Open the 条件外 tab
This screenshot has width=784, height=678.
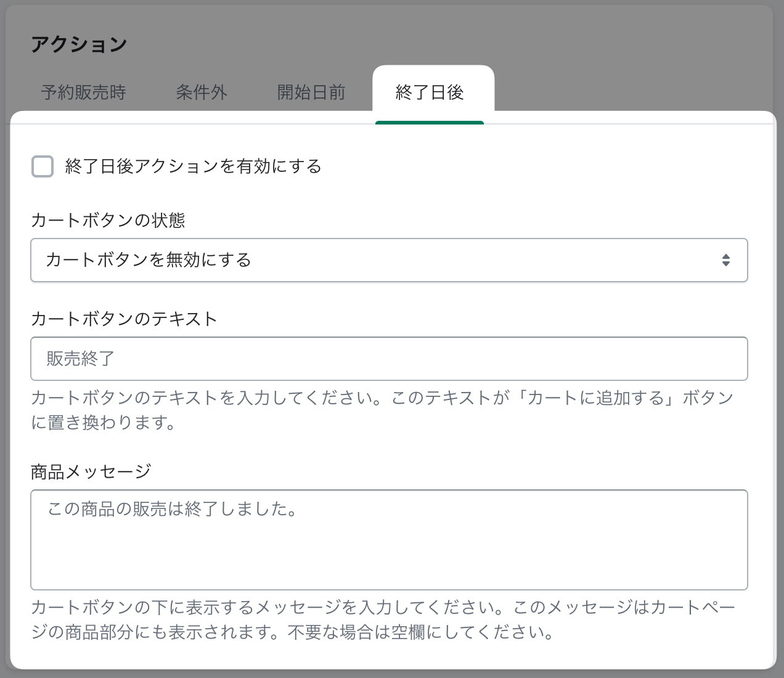202,92
